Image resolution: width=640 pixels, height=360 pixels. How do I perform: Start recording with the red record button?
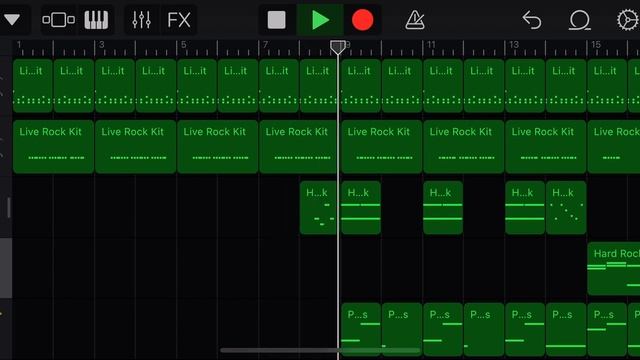[x=362, y=20]
